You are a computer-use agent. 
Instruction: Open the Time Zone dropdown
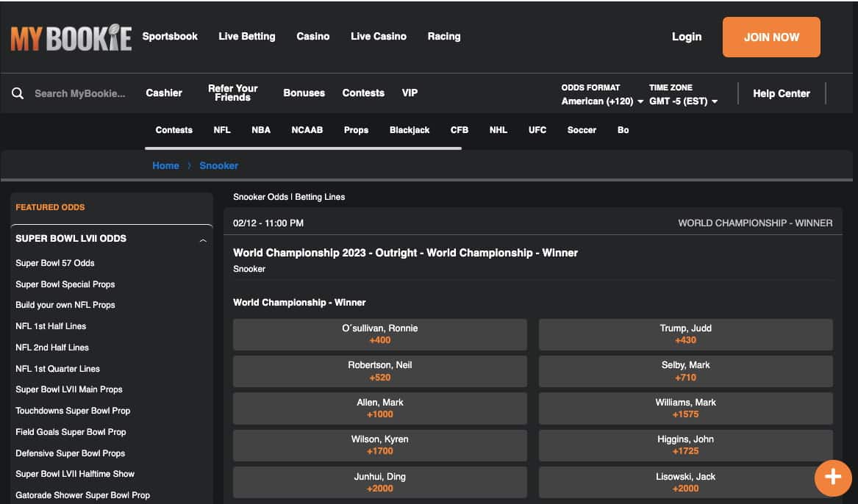684,101
